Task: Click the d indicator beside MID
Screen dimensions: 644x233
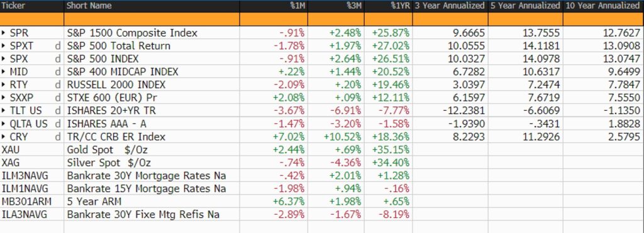Action: 58,72
